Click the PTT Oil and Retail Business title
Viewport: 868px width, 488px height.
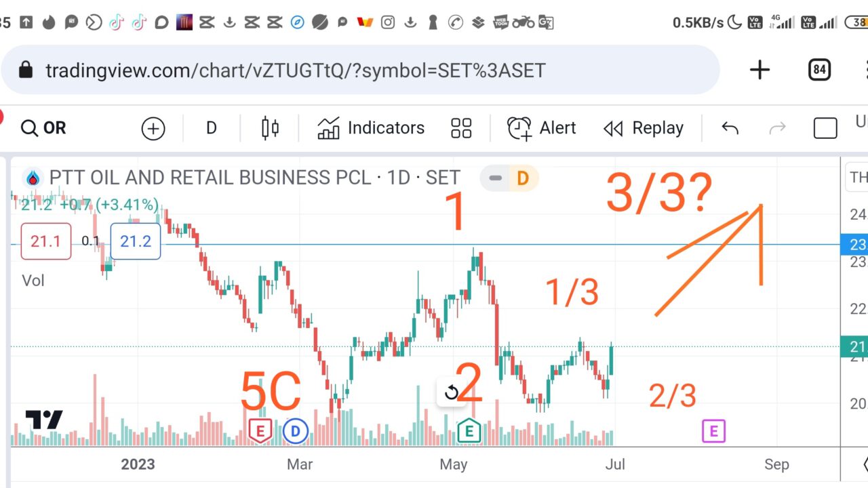[254, 178]
